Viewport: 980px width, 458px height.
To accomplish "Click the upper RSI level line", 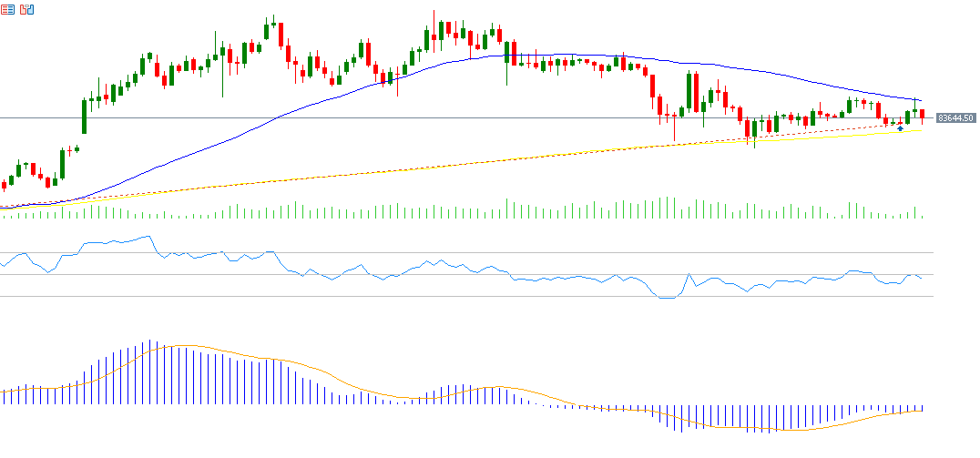I will coord(546,252).
